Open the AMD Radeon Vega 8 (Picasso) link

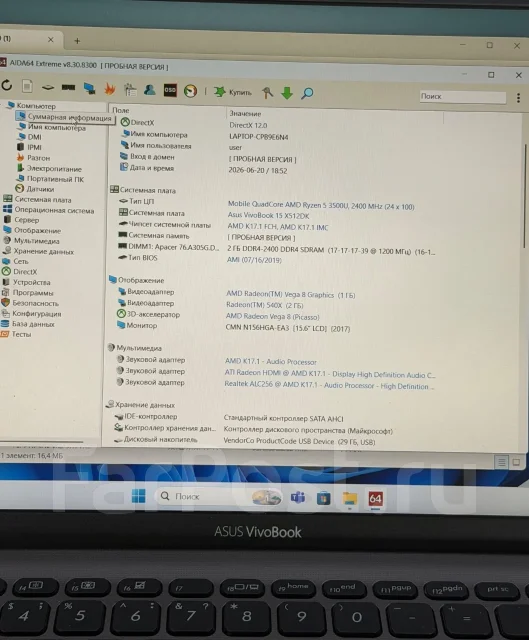click(272, 316)
